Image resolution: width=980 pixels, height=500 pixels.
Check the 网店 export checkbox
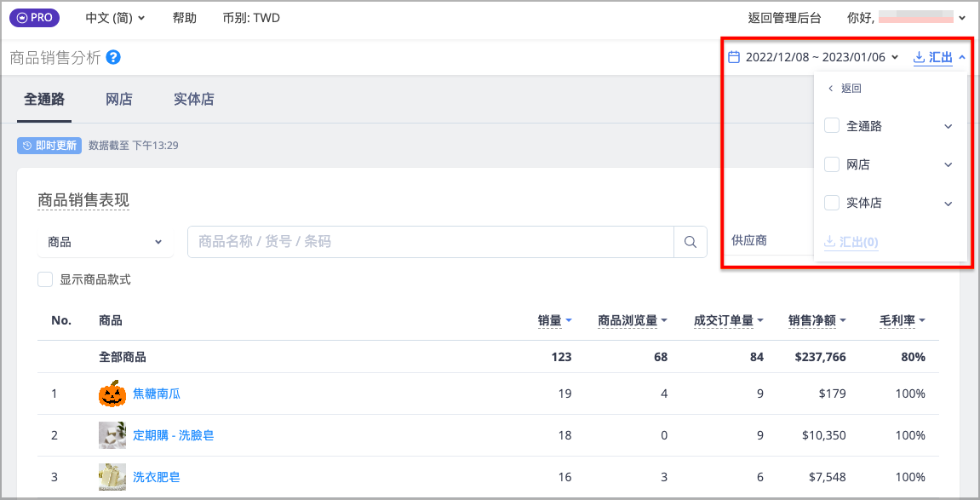pyautogui.click(x=832, y=165)
